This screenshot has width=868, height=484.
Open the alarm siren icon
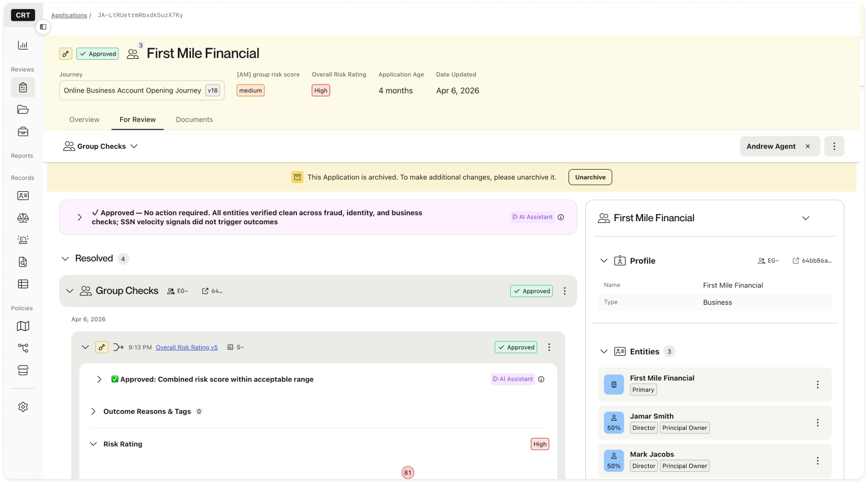[x=23, y=239]
